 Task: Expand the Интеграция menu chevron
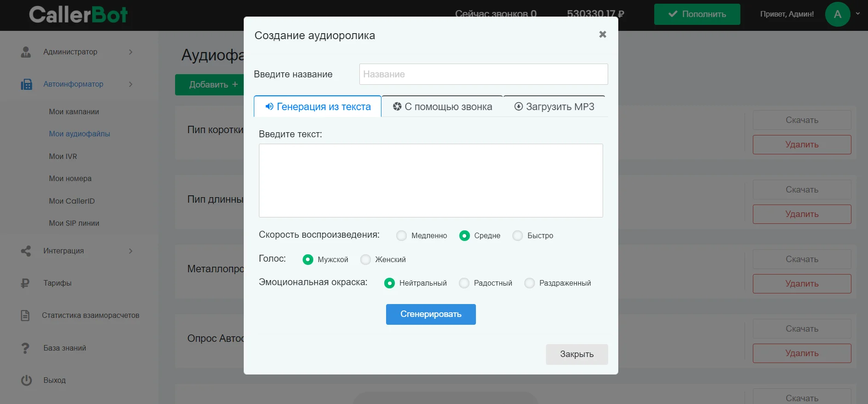coord(131,251)
